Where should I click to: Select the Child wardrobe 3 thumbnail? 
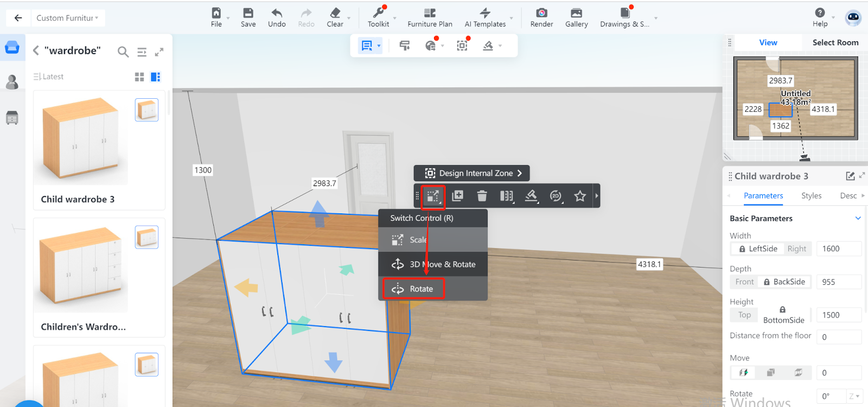point(80,139)
